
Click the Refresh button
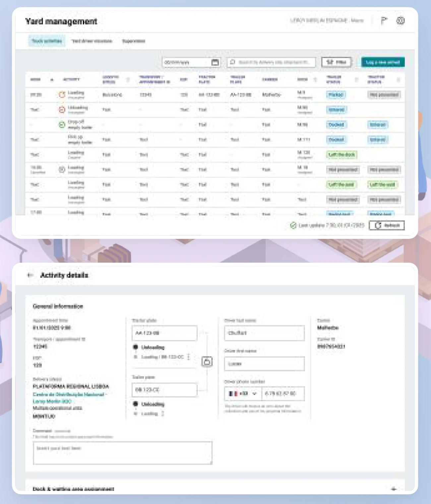[387, 226]
